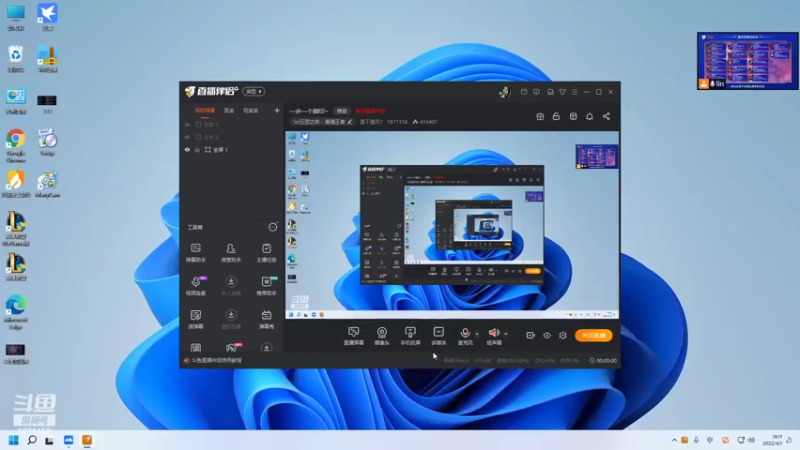
Task: Click the funnel icon in the title bar
Action: coord(562,92)
